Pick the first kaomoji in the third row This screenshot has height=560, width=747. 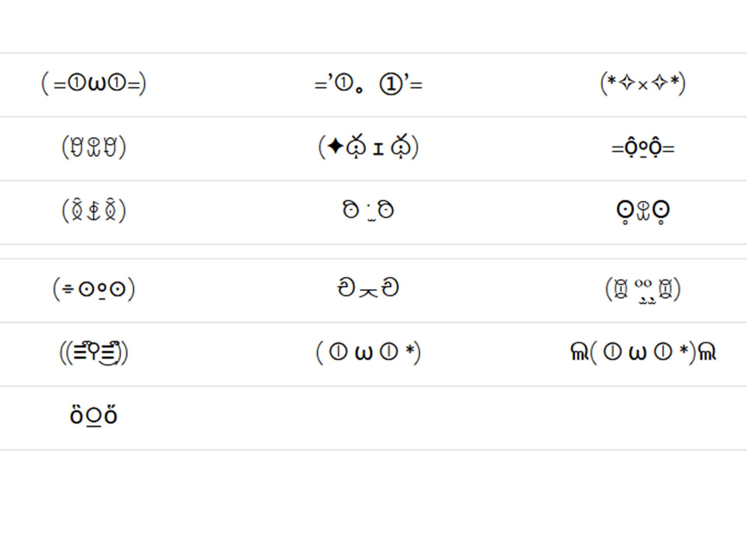tap(94, 211)
